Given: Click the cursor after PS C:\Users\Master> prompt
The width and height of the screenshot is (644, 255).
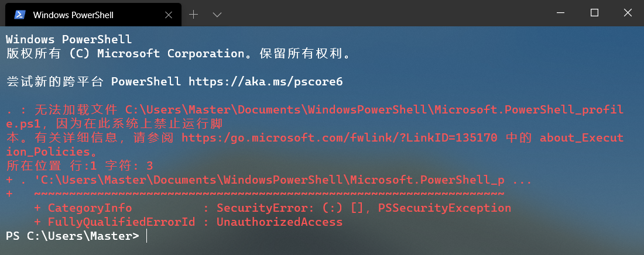Looking at the screenshot, I should click(146, 236).
